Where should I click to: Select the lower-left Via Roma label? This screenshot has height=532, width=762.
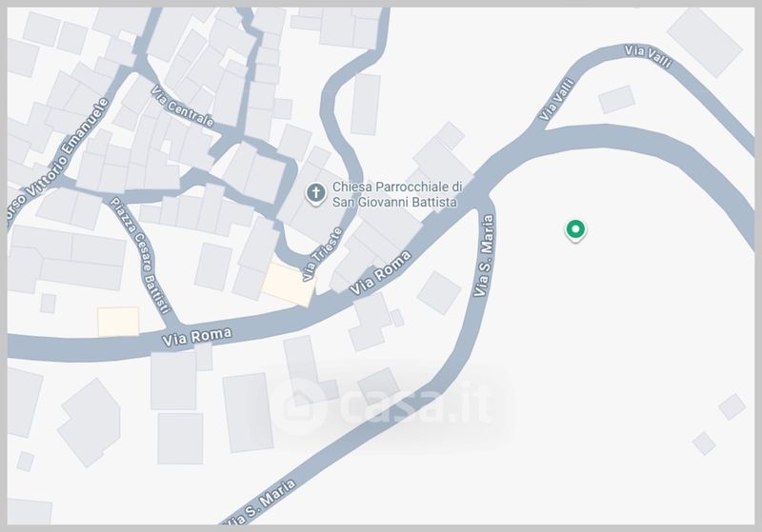click(197, 336)
